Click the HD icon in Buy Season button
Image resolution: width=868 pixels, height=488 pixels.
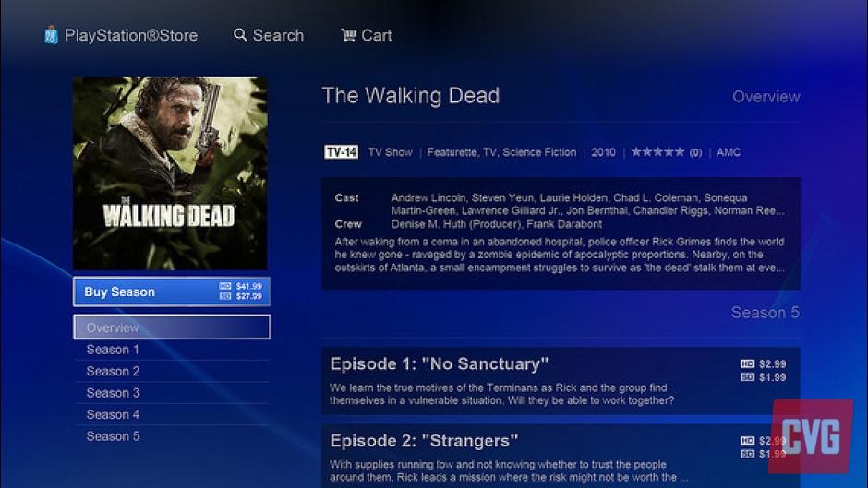click(224, 285)
